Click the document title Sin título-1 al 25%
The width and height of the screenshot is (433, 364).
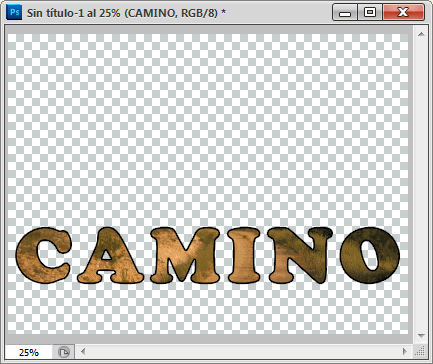(x=73, y=13)
